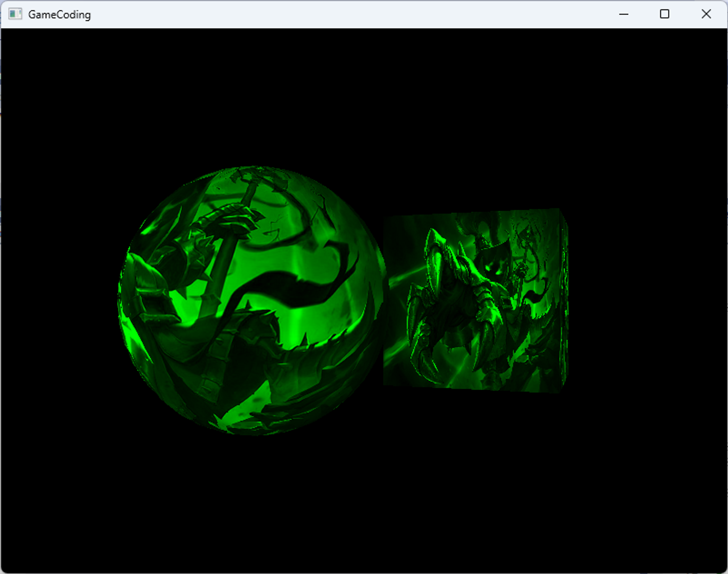This screenshot has width=728, height=574.
Task: Click the GameCoding title text
Action: click(59, 15)
